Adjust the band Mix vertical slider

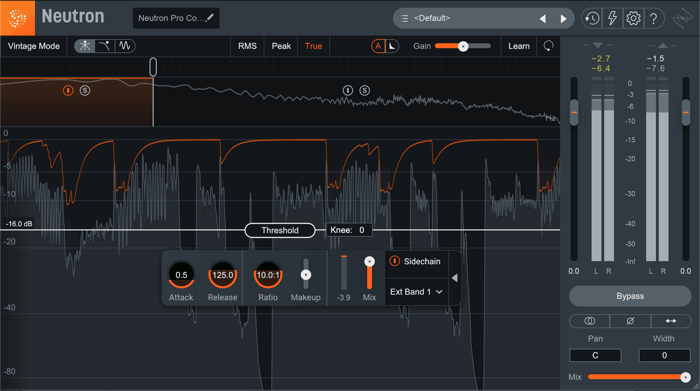click(x=369, y=262)
